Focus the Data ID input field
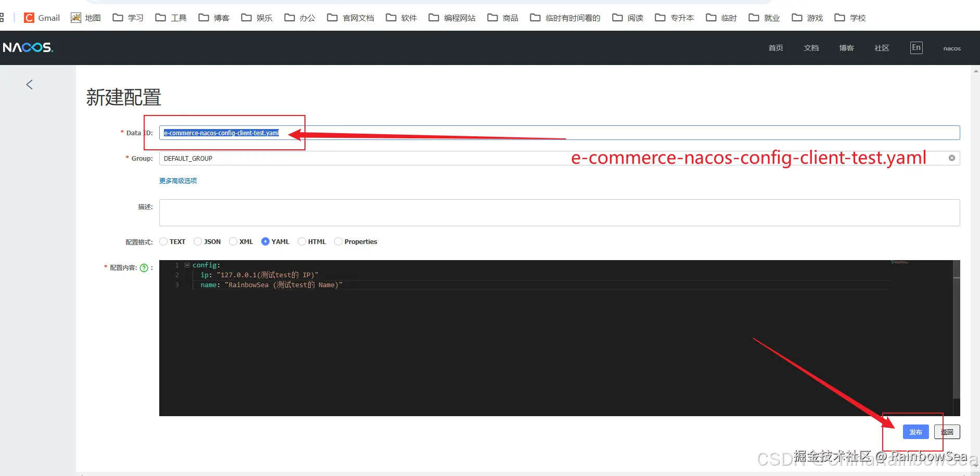Viewport: 980px width, 476px height. point(559,133)
